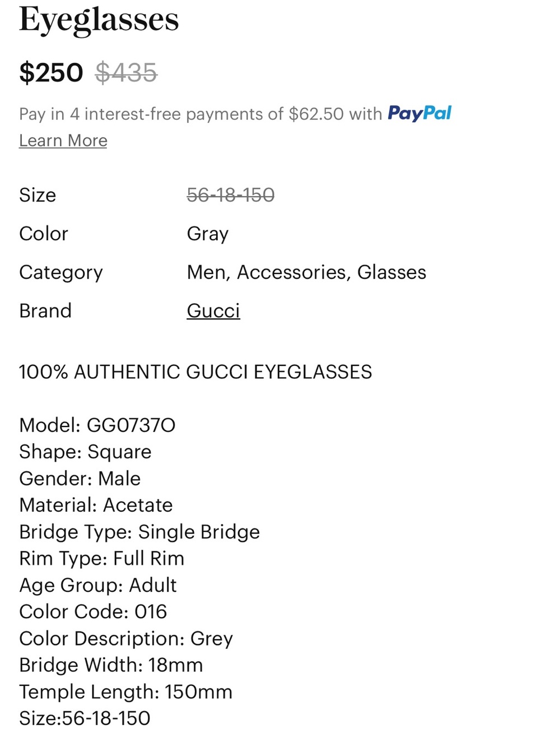The image size is (560, 747).
Task: Click the 100% AUTHENTIC GUCCI EYEGLASSES heading
Action: tap(195, 372)
